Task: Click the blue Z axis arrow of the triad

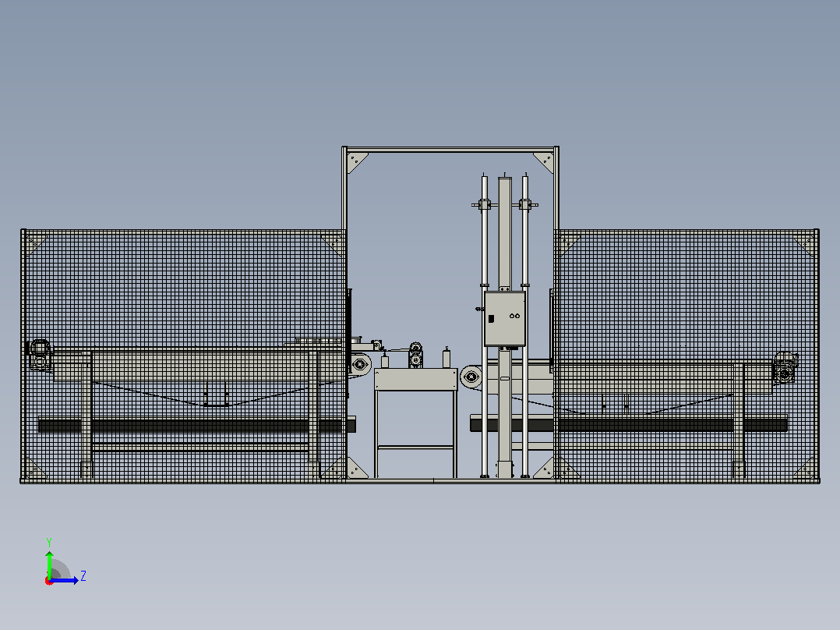Action: click(x=65, y=580)
